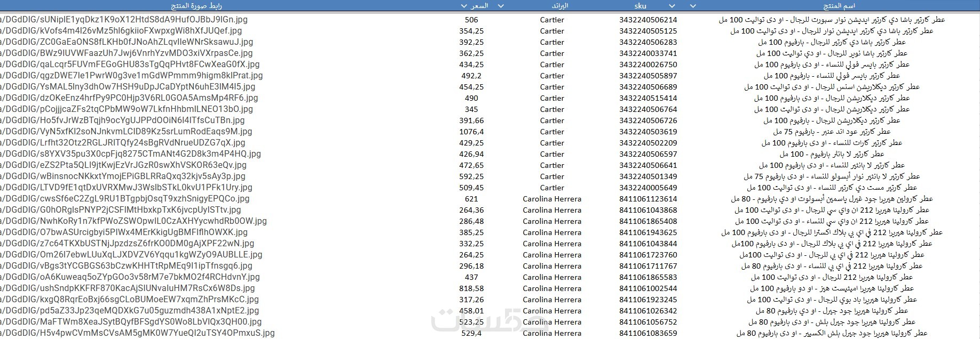Viewport: 980px width, 339px height.
Task: Click image link starting Lrfht32Otz2RGLJRITQfy
Action: [x=123, y=143]
